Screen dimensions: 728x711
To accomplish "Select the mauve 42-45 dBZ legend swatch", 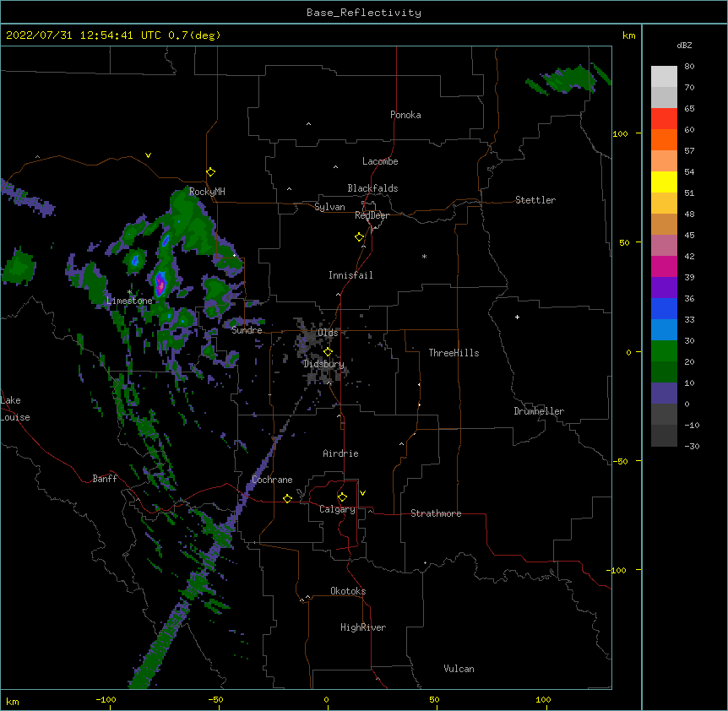I will (x=664, y=246).
